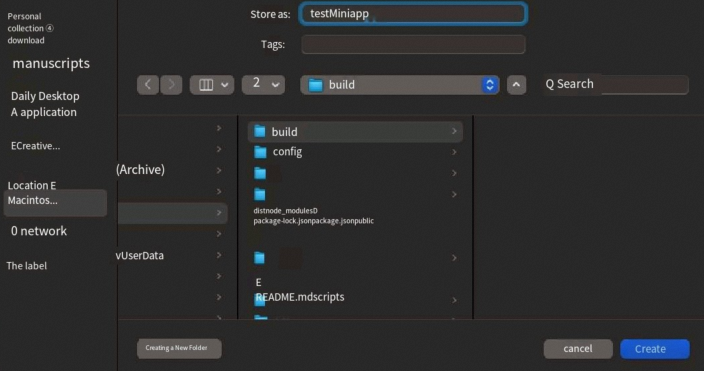Select the build folder row
This screenshot has width=704, height=371.
355,132
